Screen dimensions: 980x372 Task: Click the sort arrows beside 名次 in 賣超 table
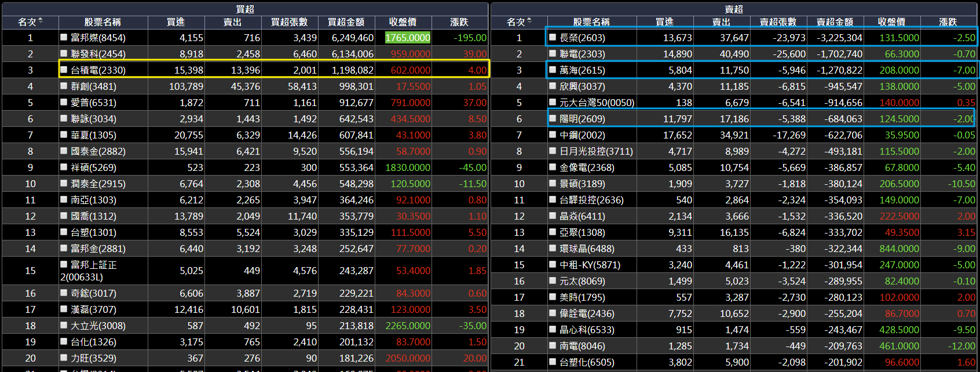[x=529, y=21]
